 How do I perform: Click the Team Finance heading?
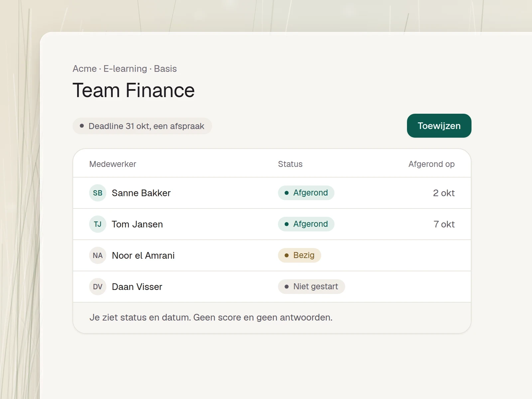(134, 90)
